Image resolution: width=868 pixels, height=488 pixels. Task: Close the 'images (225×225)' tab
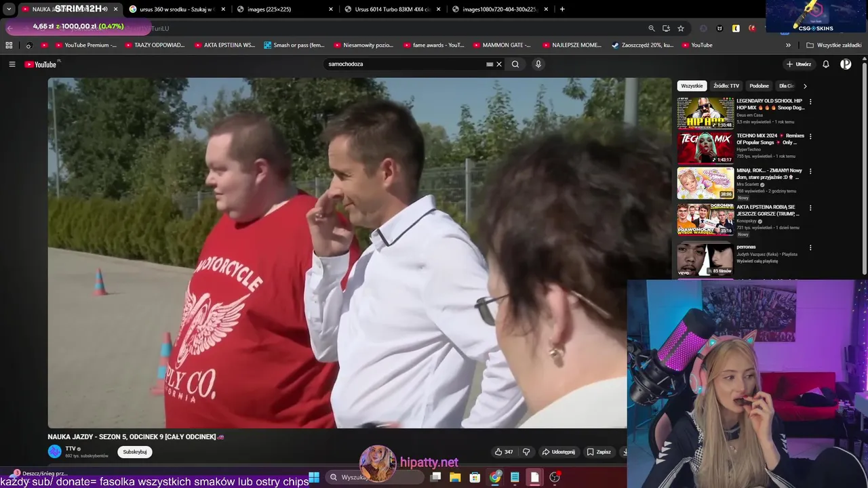[x=331, y=9]
